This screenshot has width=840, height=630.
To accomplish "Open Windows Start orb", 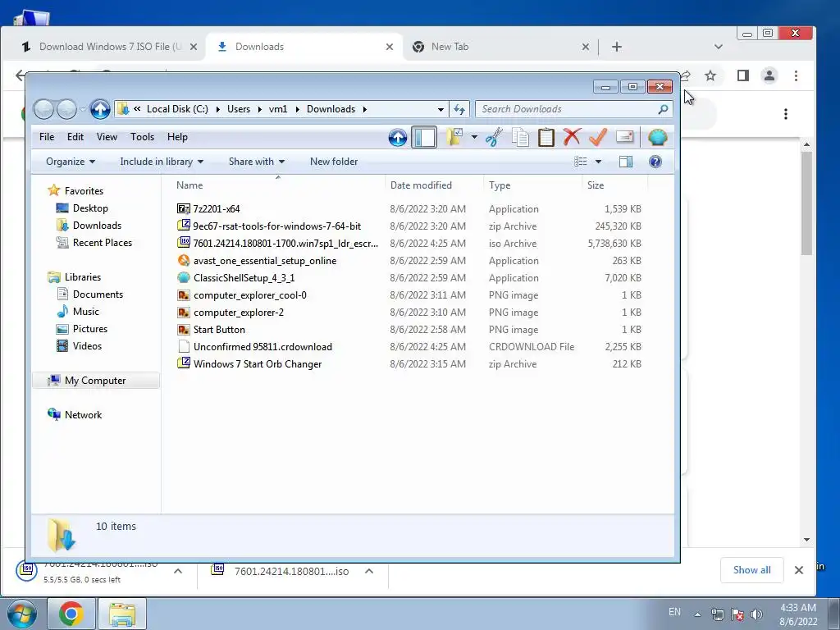I will tap(22, 614).
